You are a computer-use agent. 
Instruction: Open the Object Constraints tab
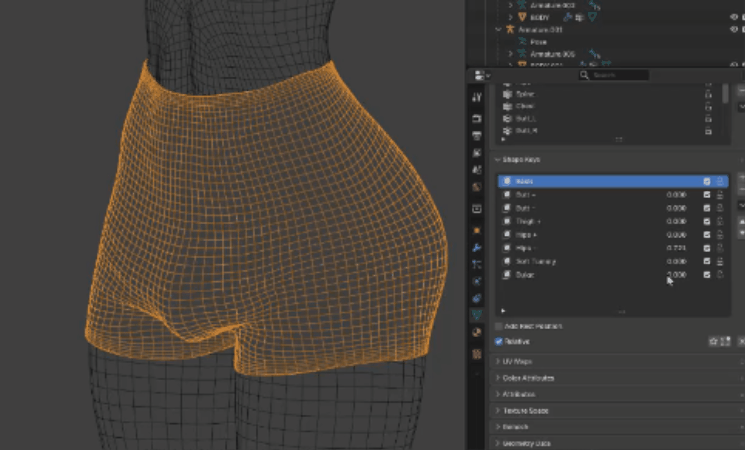(x=477, y=298)
